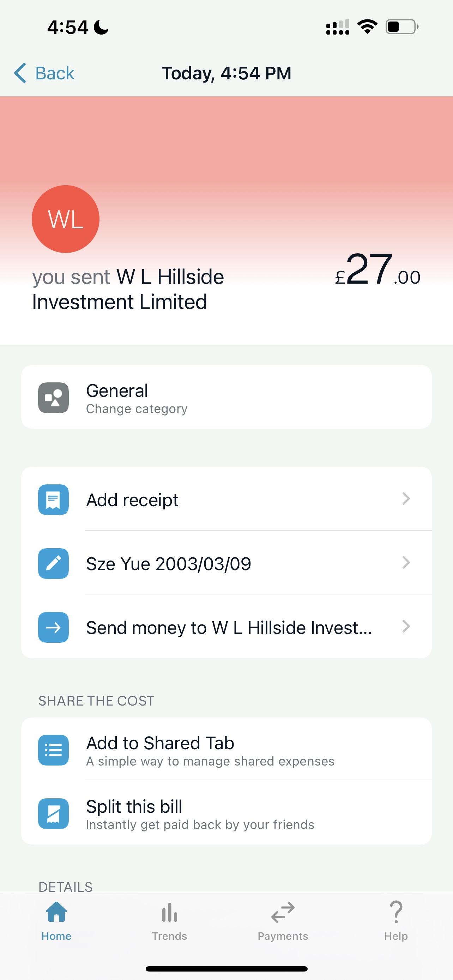
Task: Switch to the Trends tab
Action: (x=170, y=920)
